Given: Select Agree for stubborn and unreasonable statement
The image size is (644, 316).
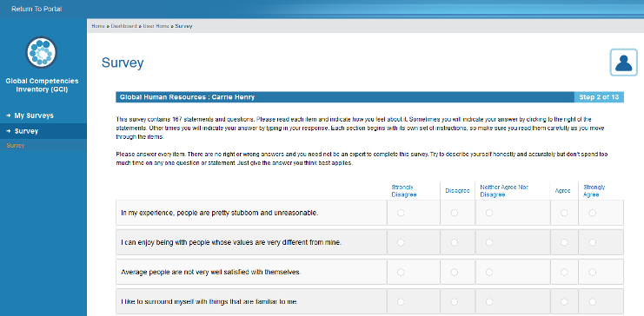Looking at the screenshot, I should 564,213.
